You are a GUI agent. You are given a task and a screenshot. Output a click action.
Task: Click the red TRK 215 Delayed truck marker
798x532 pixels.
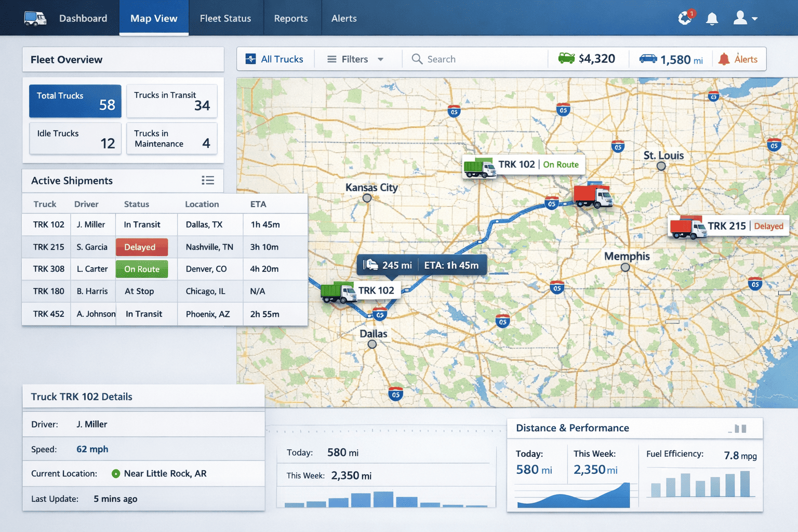[x=687, y=227]
